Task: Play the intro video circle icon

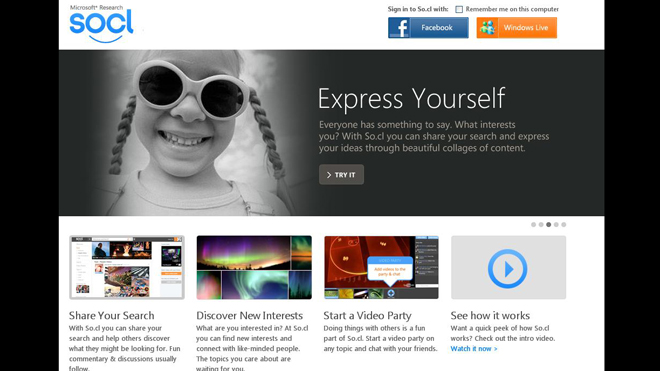Action: click(508, 269)
